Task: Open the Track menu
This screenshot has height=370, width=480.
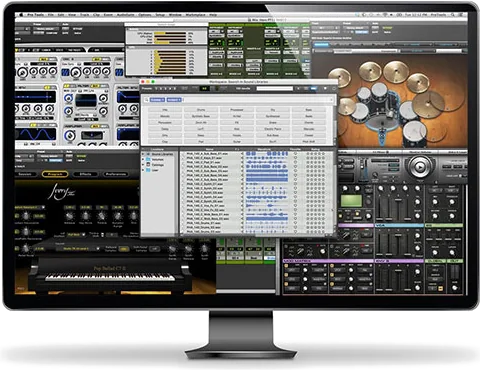Action: [85, 15]
